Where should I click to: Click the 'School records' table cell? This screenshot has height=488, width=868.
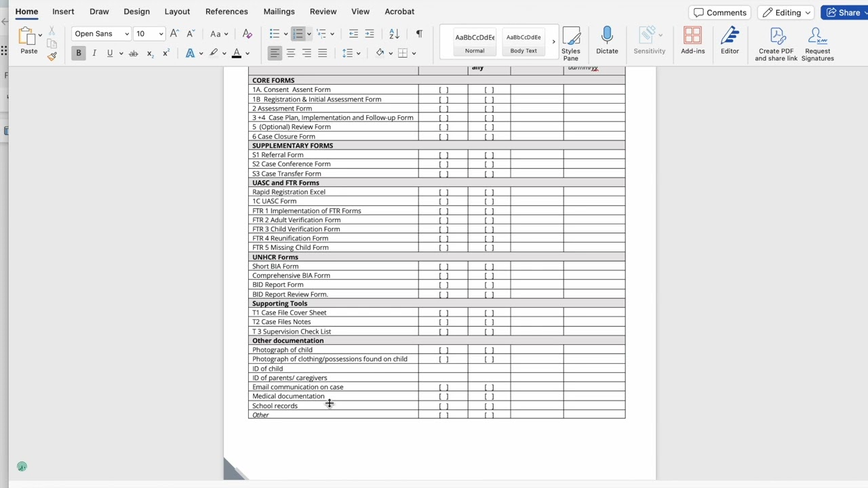(x=334, y=406)
